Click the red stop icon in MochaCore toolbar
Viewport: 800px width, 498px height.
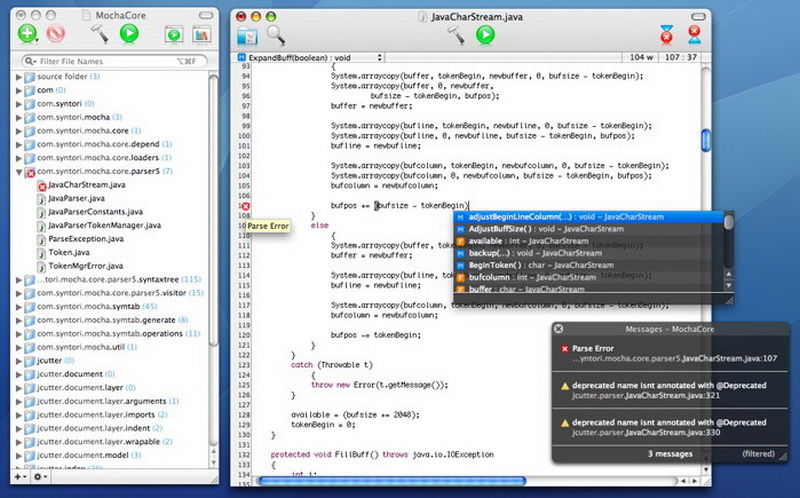(x=56, y=34)
